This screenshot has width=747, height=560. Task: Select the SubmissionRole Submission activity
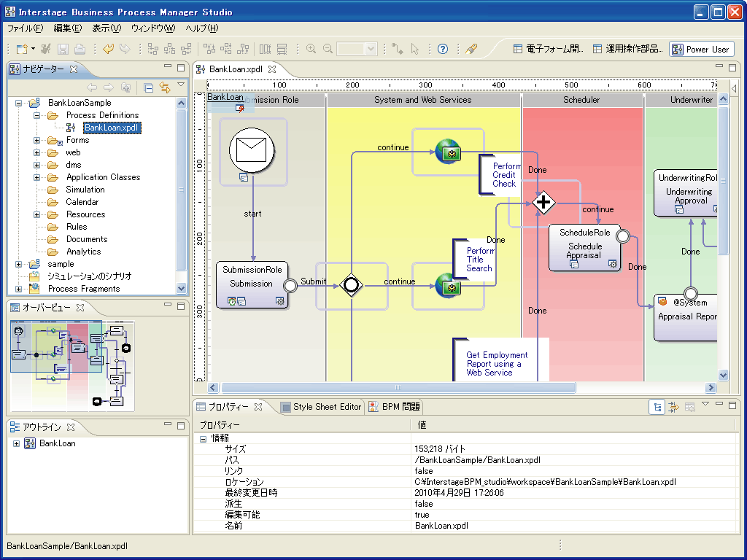252,285
